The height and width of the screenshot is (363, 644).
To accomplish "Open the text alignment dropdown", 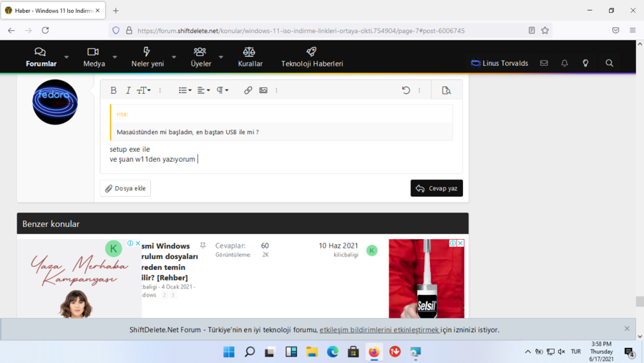I will click(203, 90).
